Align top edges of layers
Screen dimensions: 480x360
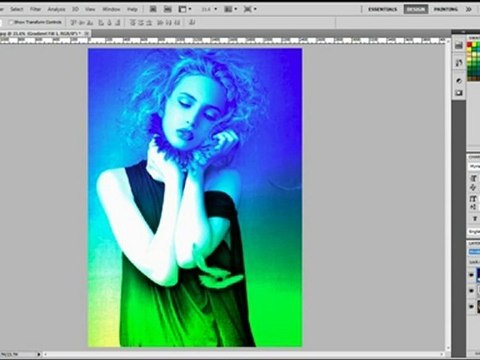click(73, 22)
